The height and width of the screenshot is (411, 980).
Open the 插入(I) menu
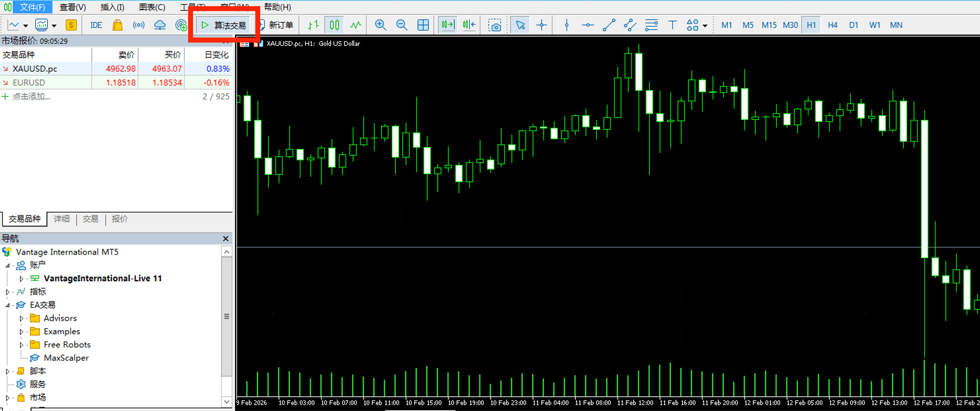[x=111, y=7]
